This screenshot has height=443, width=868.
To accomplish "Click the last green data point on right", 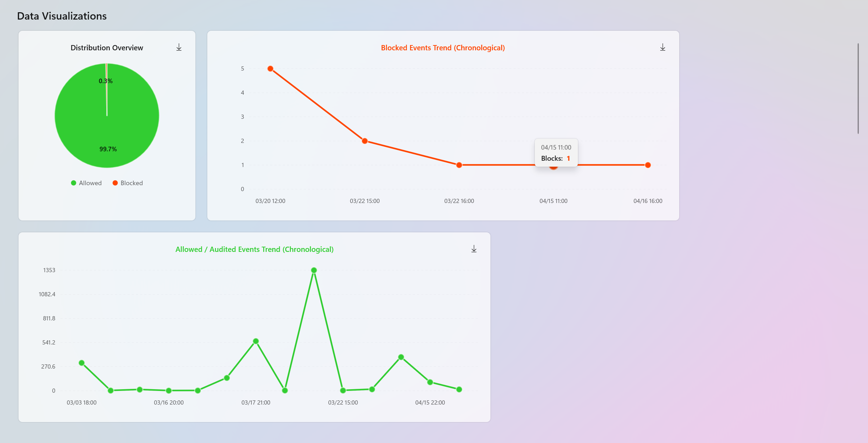I will [x=459, y=390].
